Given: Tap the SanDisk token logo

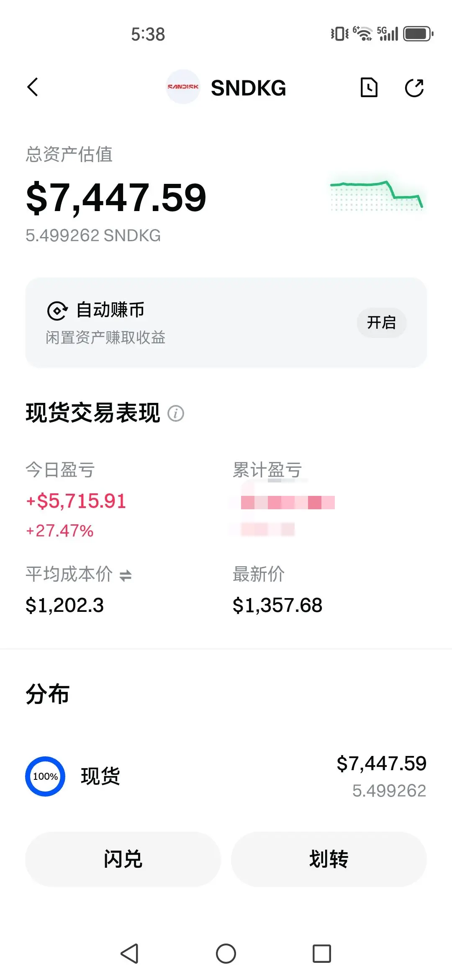Looking at the screenshot, I should point(183,87).
